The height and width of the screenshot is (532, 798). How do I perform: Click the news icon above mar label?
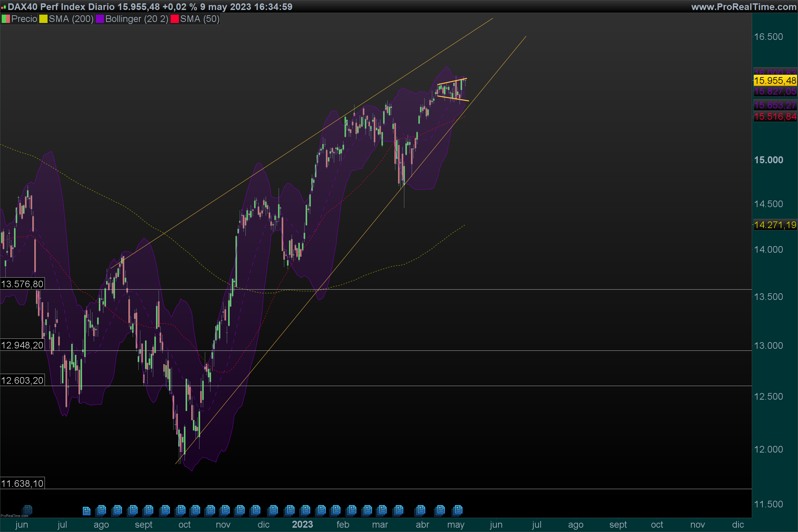click(382, 510)
